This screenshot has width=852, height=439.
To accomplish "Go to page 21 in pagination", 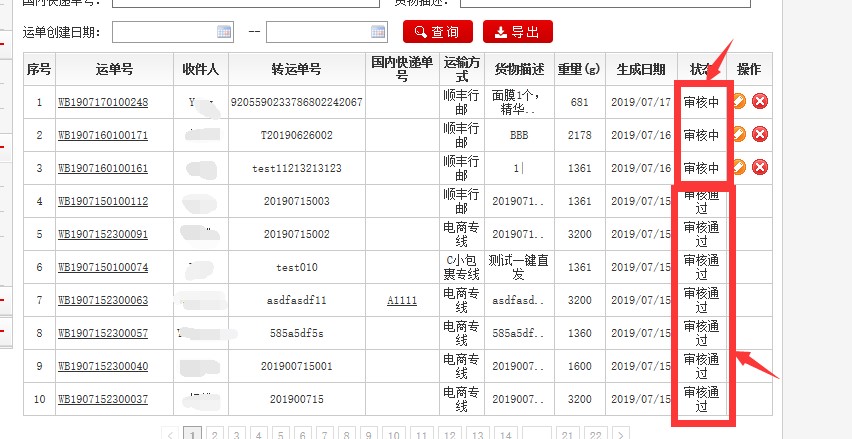I will 567,435.
